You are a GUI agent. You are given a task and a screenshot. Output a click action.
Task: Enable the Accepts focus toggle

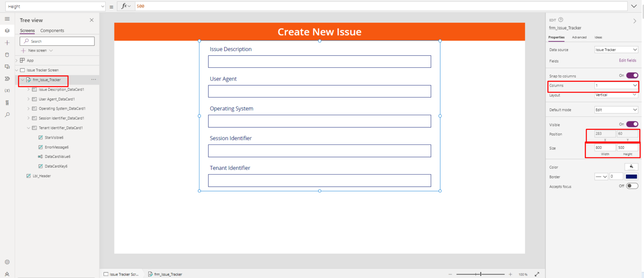point(632,186)
